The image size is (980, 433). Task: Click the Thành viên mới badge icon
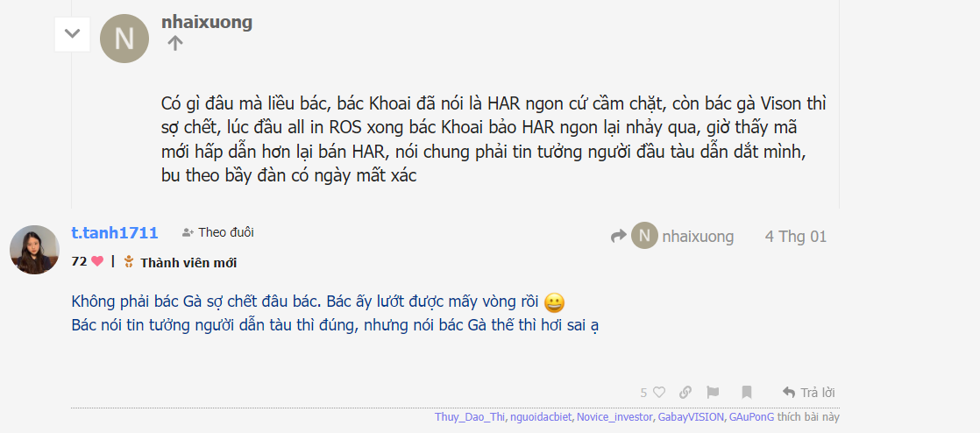tap(129, 262)
